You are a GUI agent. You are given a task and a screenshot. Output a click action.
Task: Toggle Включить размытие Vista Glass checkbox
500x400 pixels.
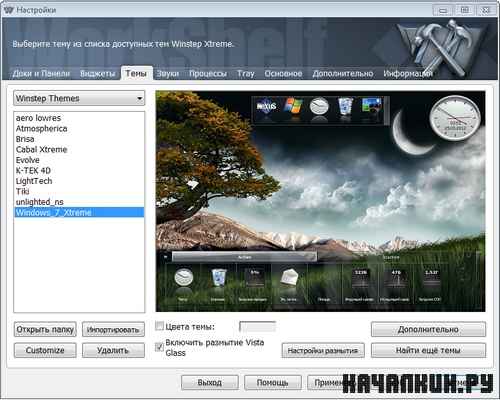[x=160, y=347]
